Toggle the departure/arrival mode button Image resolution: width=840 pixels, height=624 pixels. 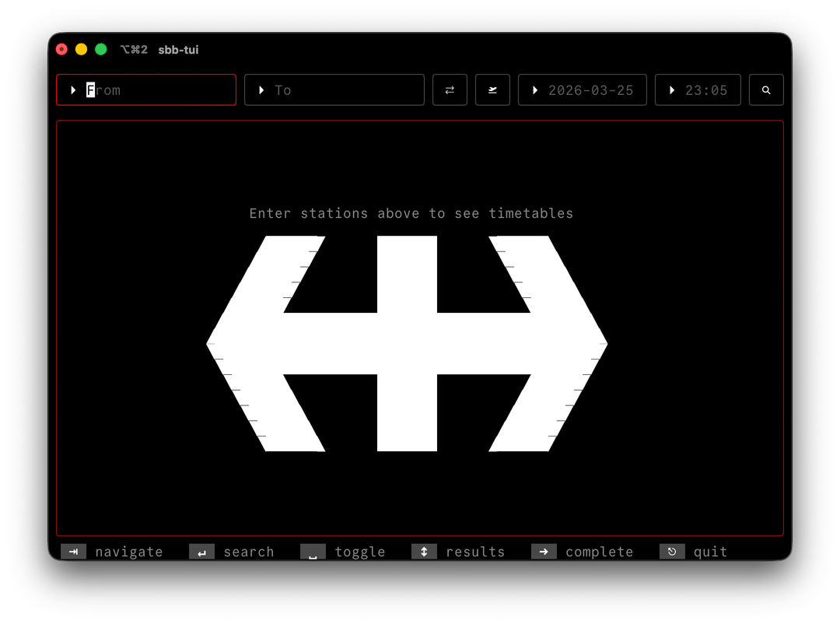pos(492,90)
